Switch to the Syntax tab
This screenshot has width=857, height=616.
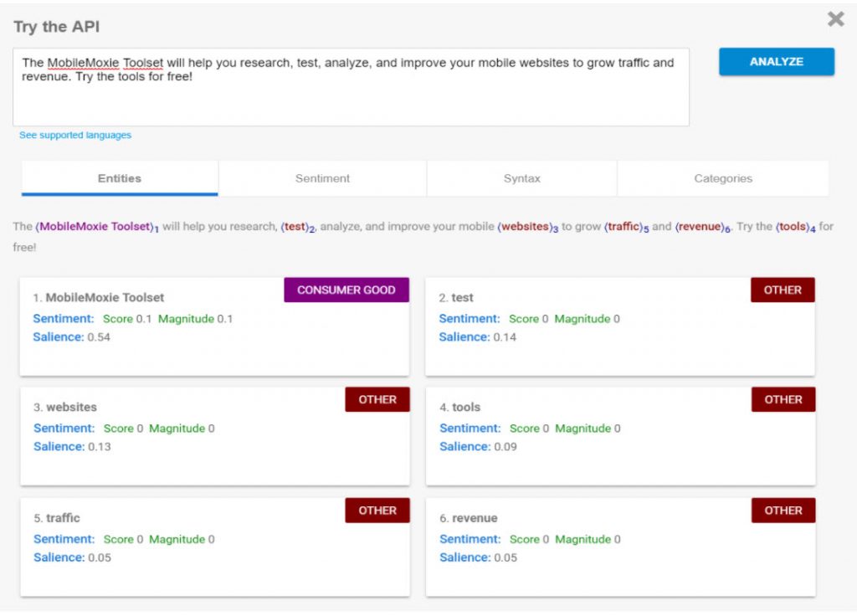click(x=522, y=178)
